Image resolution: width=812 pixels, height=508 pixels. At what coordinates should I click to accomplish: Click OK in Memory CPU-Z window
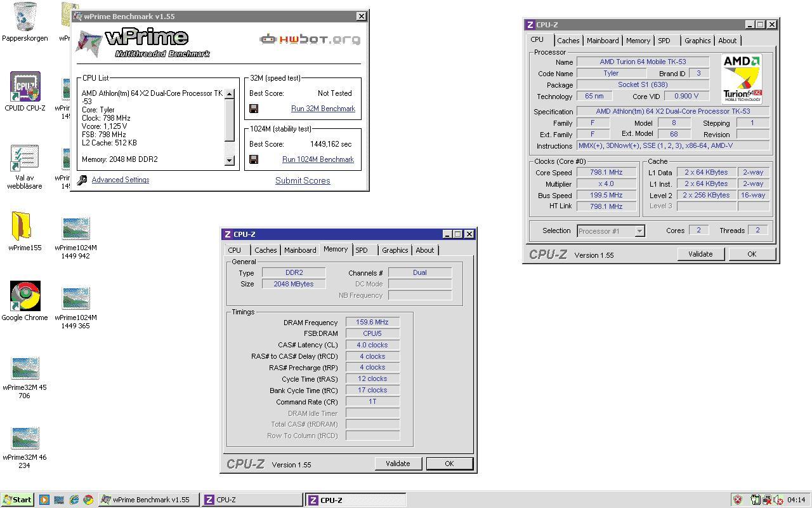click(x=449, y=464)
